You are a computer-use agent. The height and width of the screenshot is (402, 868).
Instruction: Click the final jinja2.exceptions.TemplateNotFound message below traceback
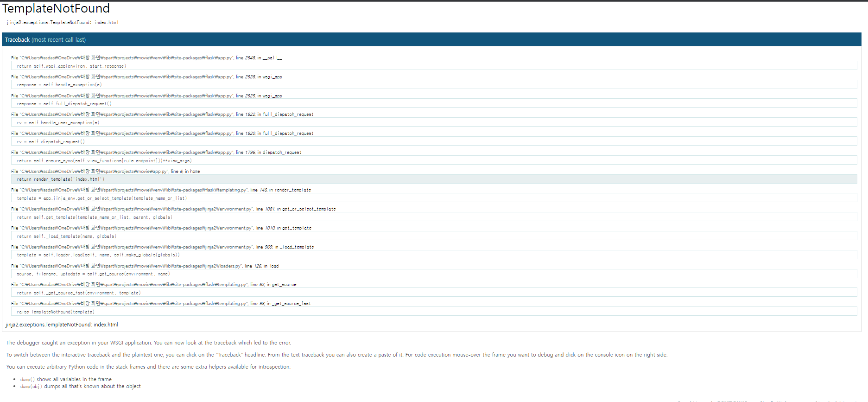[62, 325]
